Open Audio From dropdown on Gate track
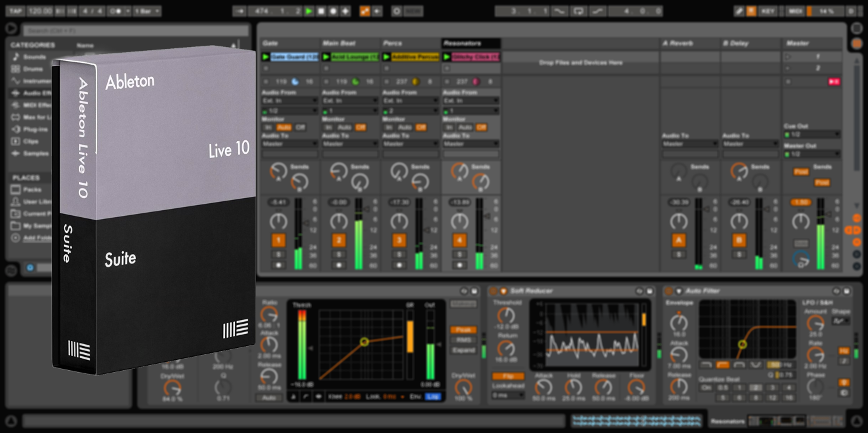 click(290, 100)
